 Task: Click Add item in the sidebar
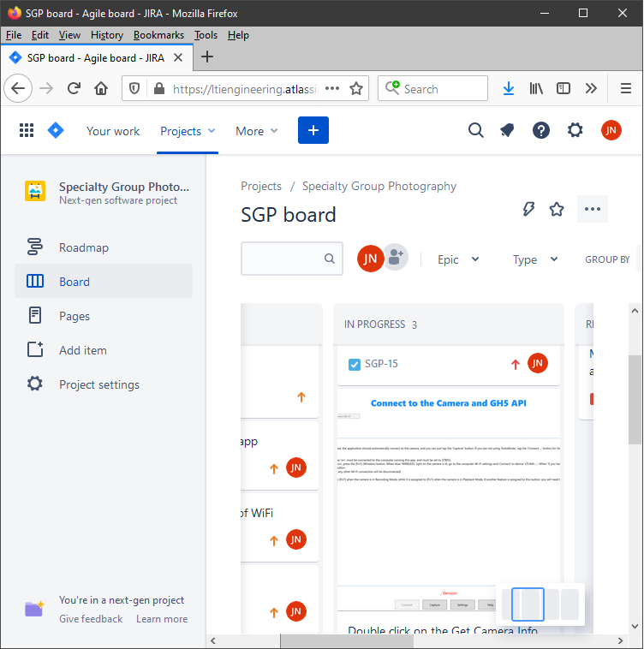pos(104,350)
